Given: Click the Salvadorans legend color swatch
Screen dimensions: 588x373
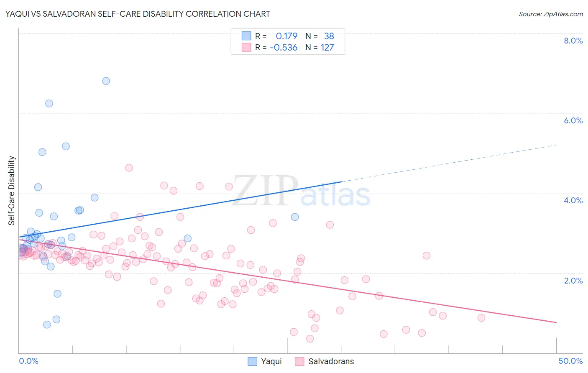Looking at the screenshot, I should click(x=299, y=361).
